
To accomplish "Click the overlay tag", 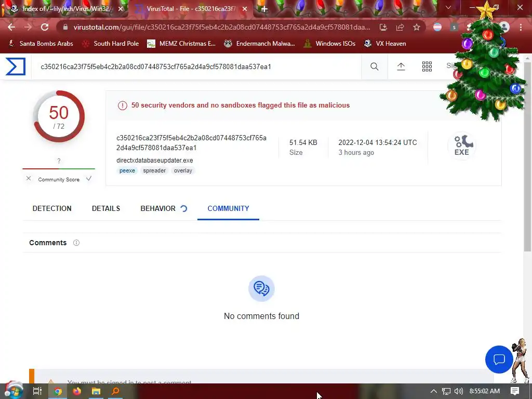I will tap(183, 170).
